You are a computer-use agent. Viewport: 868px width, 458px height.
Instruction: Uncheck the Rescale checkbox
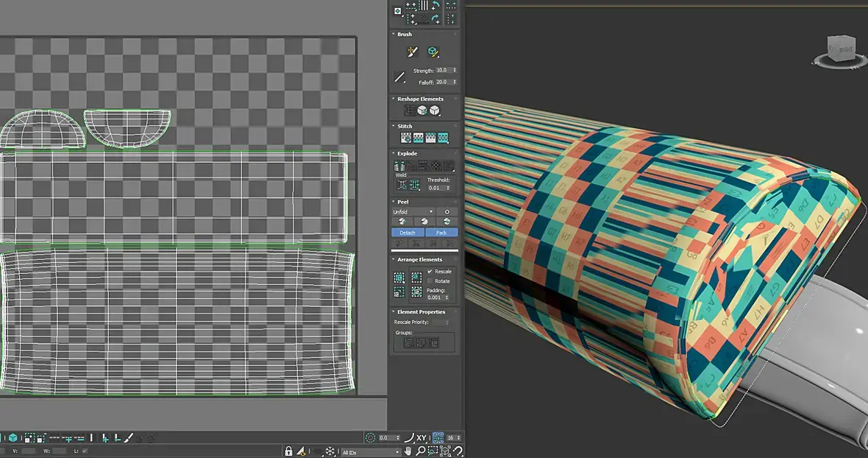(430, 272)
